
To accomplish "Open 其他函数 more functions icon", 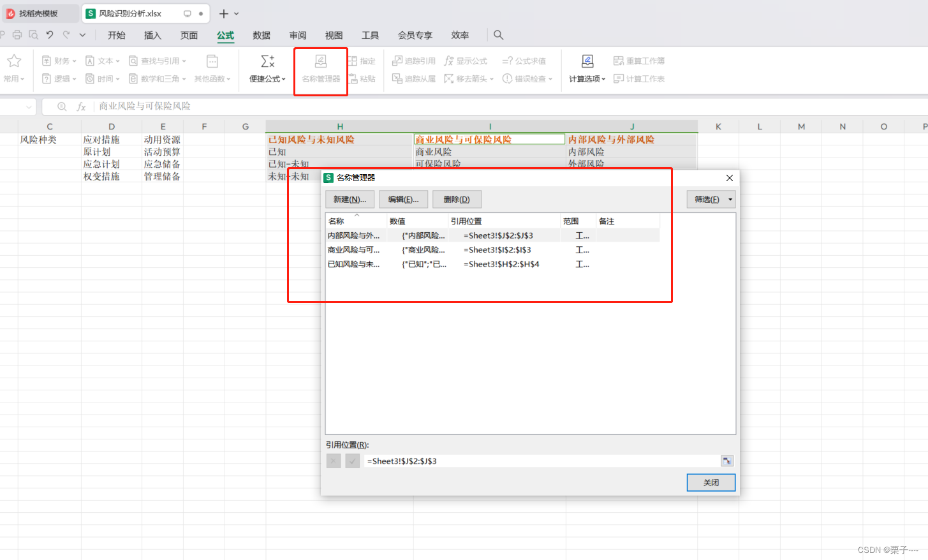I will point(212,61).
